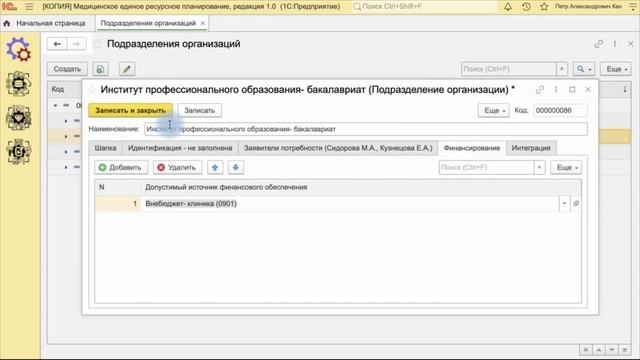Switch to Интеграция tab
The image size is (640, 360).
click(531, 148)
